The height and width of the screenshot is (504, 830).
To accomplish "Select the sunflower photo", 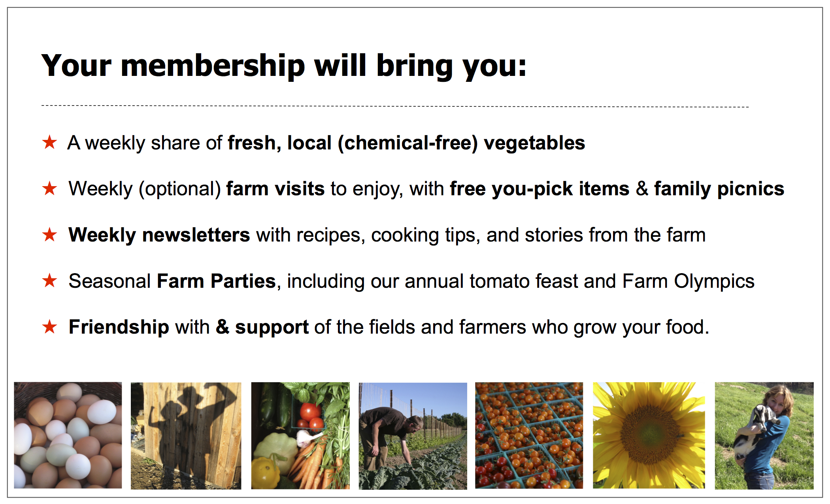I will [x=649, y=435].
